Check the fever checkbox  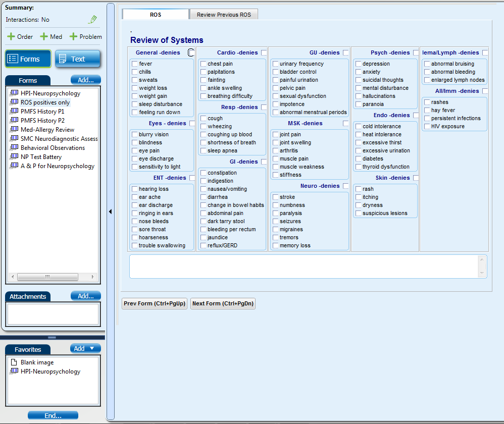click(135, 64)
